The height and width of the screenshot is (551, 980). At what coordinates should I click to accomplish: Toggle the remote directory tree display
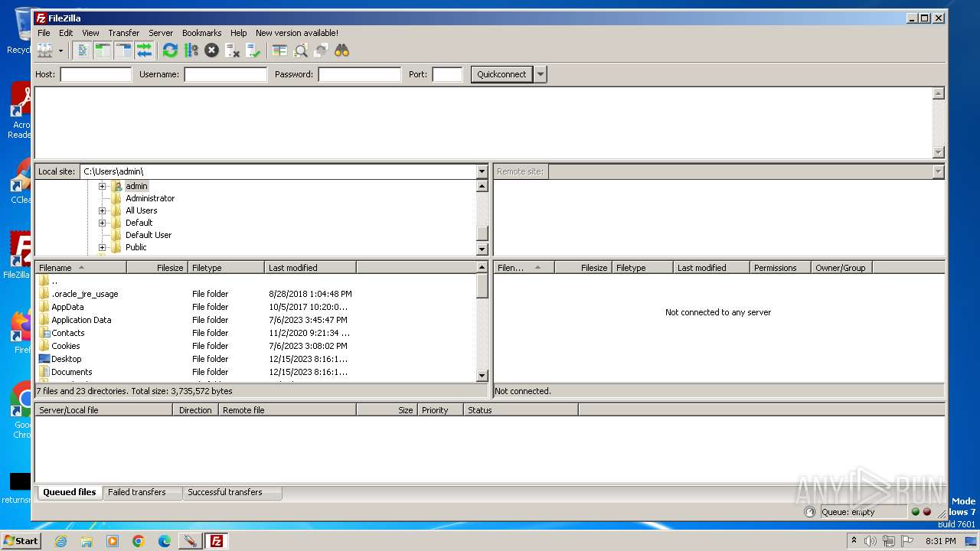(x=124, y=51)
